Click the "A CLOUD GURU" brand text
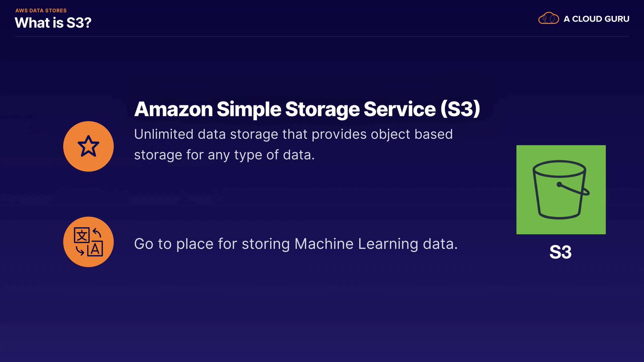Screen dimensions: 644x362 tap(596, 19)
